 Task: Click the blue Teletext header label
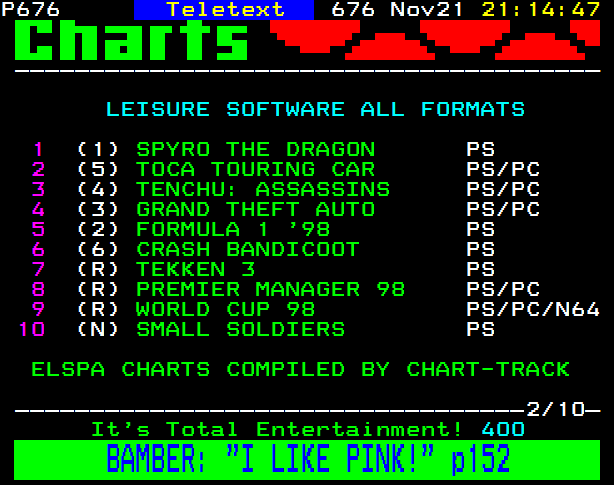click(224, 9)
